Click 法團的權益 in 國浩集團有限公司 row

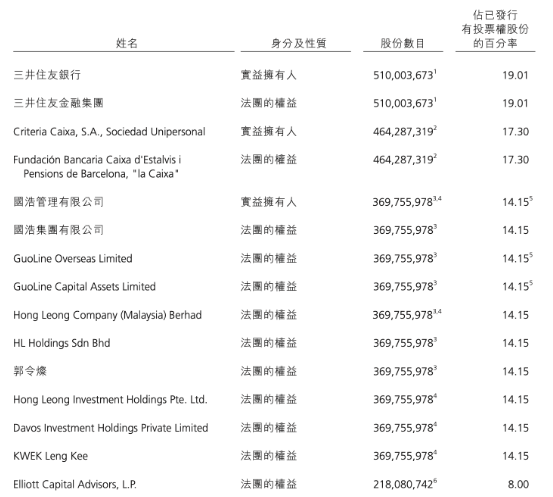(269, 230)
